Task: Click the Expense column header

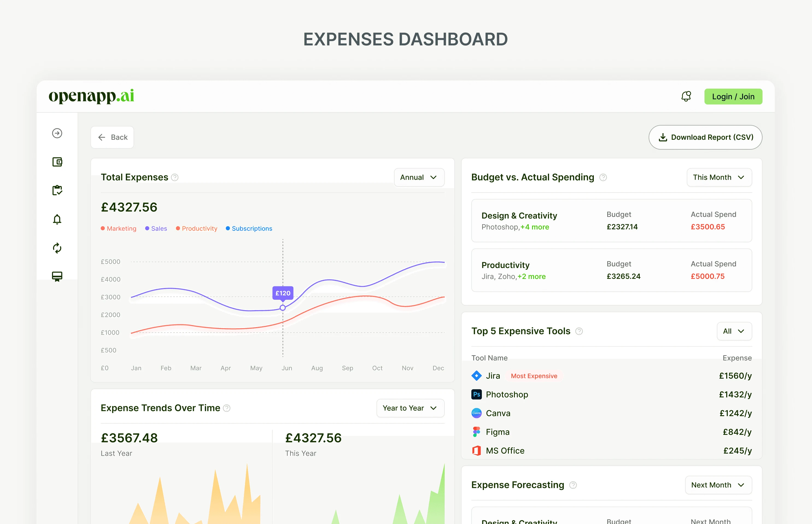Action: [737, 358]
